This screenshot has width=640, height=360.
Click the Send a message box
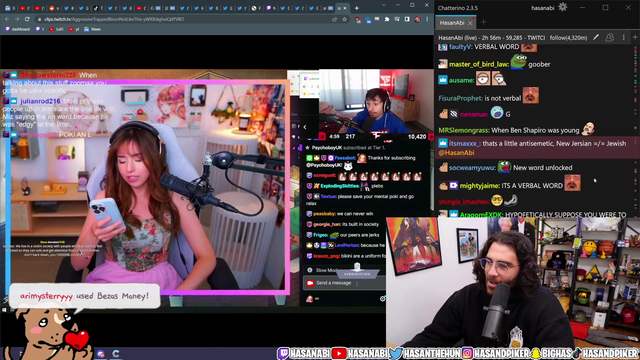click(344, 283)
